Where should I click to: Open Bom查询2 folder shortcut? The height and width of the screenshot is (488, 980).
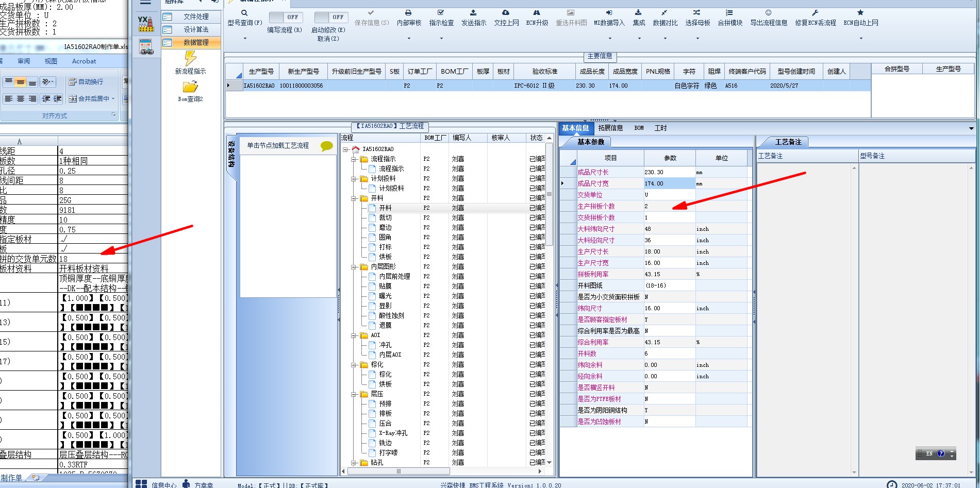point(190,91)
